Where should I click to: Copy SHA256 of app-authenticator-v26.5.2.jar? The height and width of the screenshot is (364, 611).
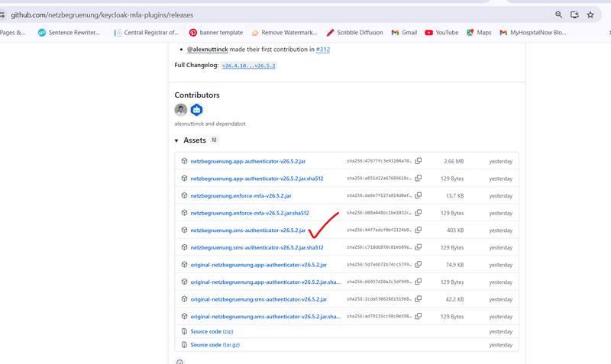[419, 161]
